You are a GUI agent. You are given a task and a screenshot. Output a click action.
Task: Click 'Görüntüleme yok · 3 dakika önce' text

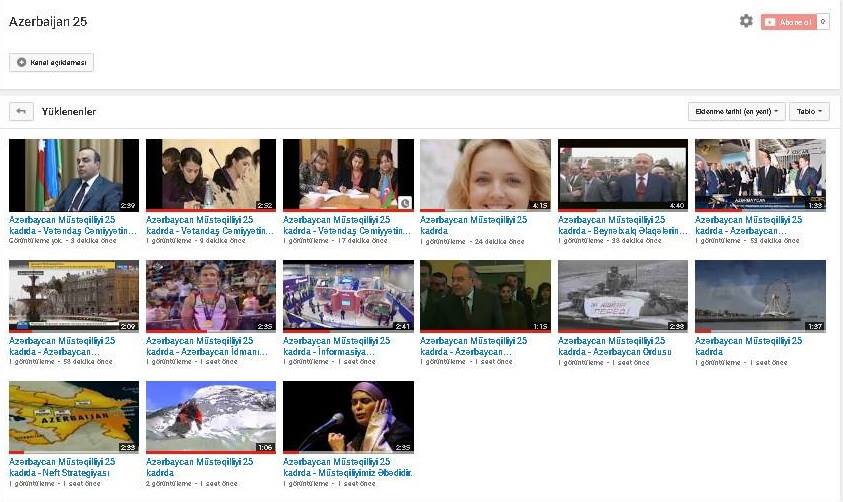(62, 241)
